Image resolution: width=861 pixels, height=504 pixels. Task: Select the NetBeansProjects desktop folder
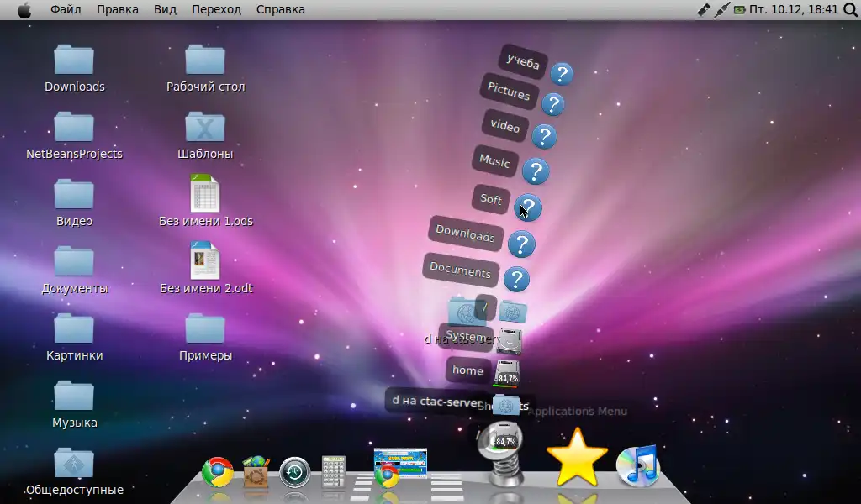click(x=74, y=127)
